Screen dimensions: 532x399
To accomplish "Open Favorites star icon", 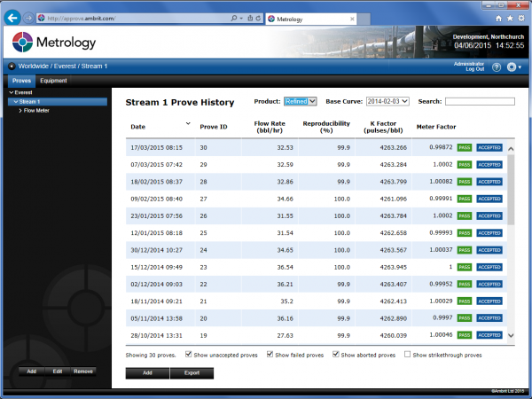I will pyautogui.click(x=510, y=19).
